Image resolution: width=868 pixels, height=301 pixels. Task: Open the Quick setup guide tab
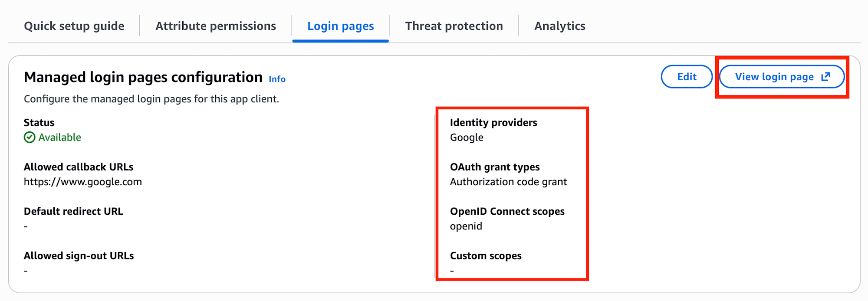click(x=74, y=26)
